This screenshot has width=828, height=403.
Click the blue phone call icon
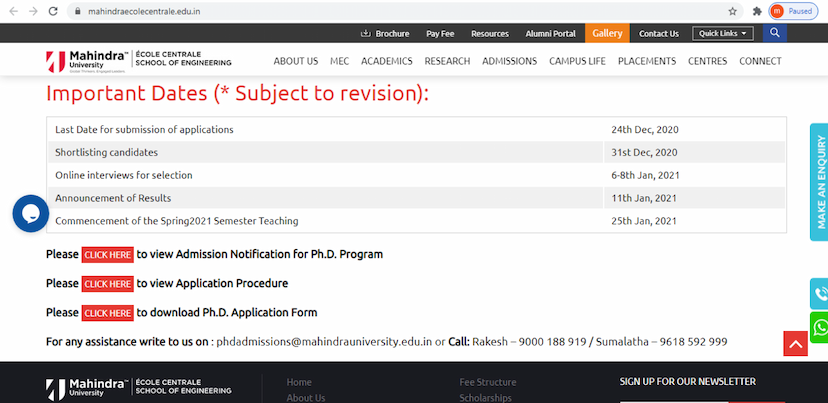click(819, 294)
